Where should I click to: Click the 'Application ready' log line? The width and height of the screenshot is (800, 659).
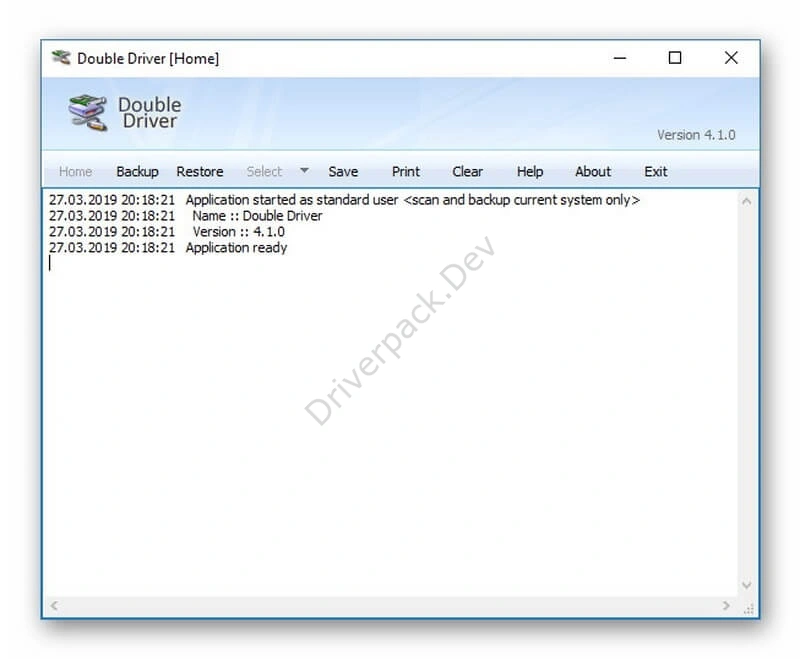click(168, 248)
